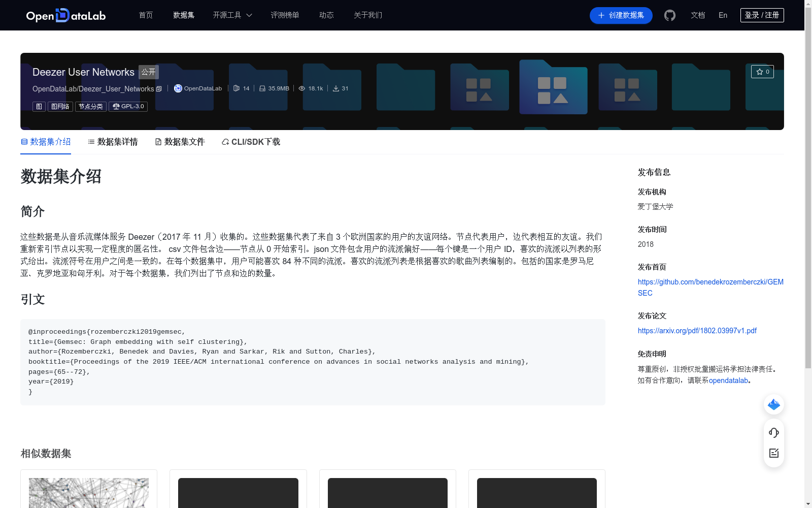Switch to 数据集详情 tab

click(x=113, y=142)
